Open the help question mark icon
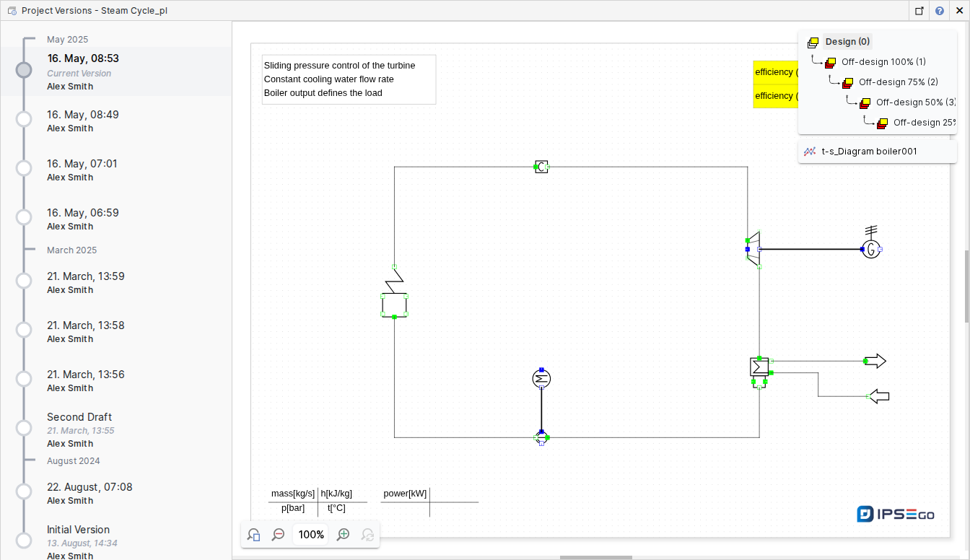Image resolution: width=970 pixels, height=560 pixels. point(939,11)
